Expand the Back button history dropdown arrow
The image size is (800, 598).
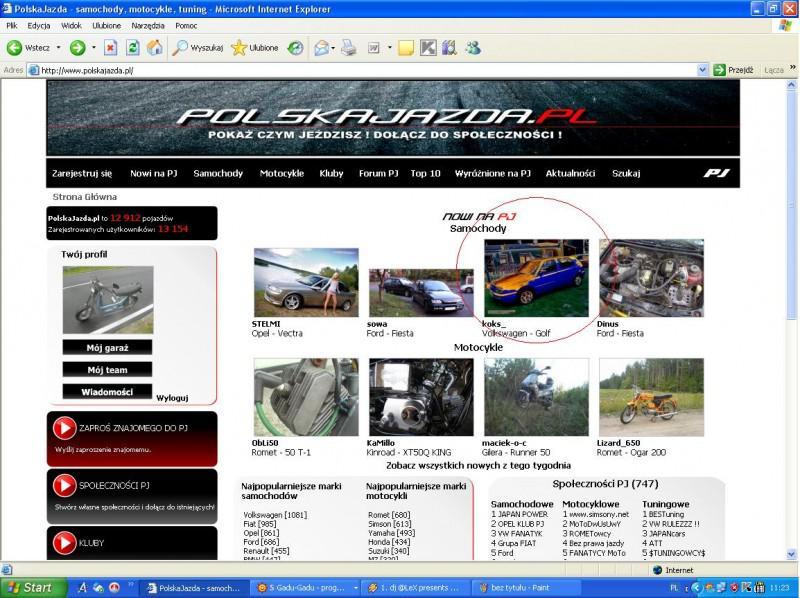click(x=58, y=48)
